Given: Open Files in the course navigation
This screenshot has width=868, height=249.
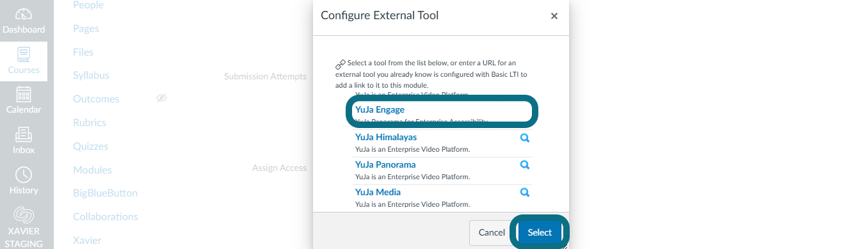Looking at the screenshot, I should 83,52.
